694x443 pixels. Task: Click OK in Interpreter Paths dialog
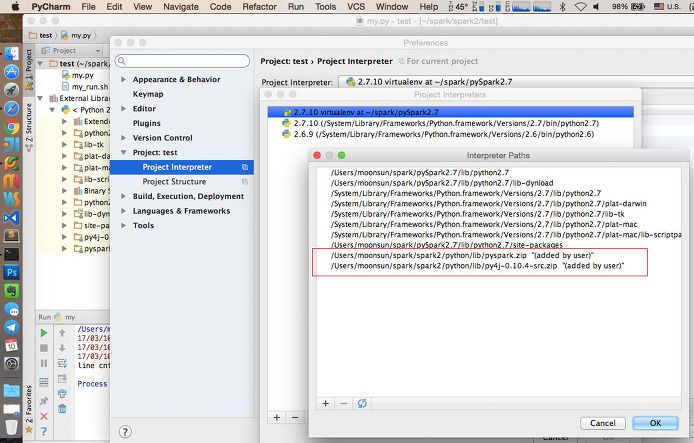tap(655, 423)
